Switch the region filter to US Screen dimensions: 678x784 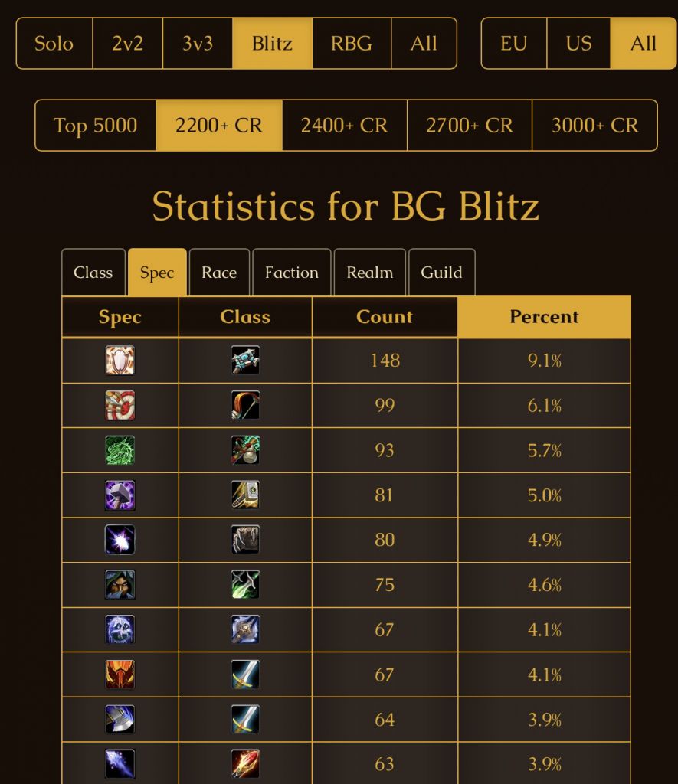578,43
